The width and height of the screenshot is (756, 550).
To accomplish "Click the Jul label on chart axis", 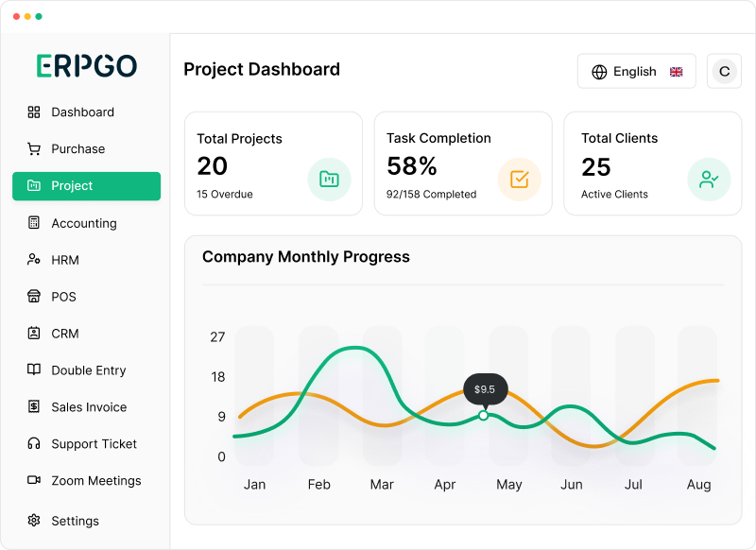I will tap(633, 484).
